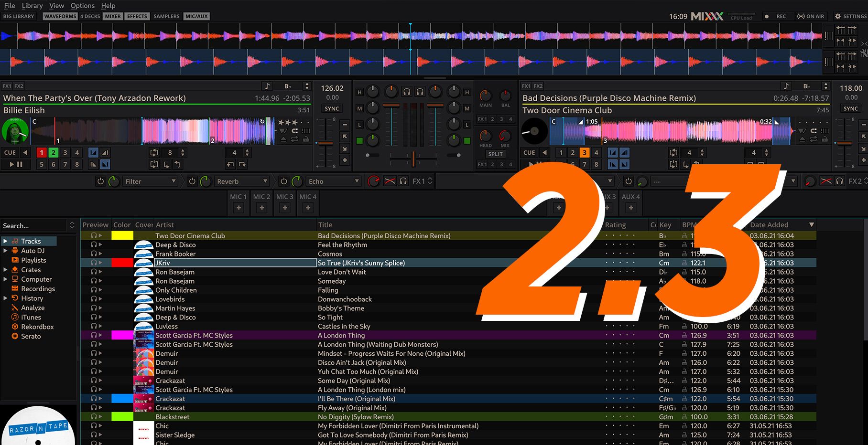Screen dimensions: 868x445
Task: Toggle left channel high EQ kill H
Action: click(359, 92)
